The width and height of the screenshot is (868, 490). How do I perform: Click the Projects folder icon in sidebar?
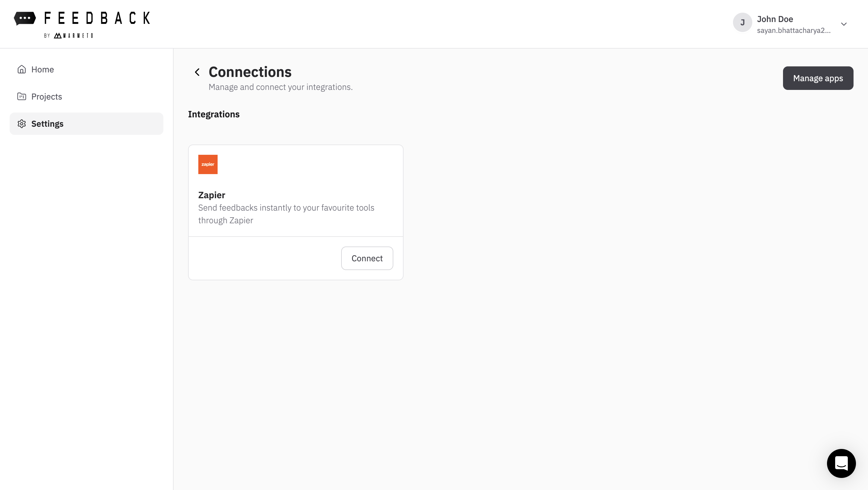[22, 97]
